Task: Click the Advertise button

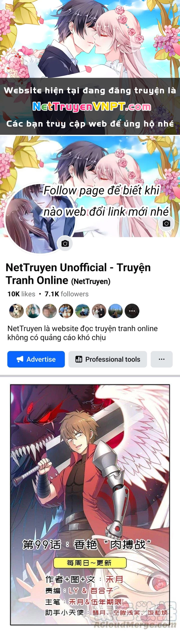Action: point(36,359)
